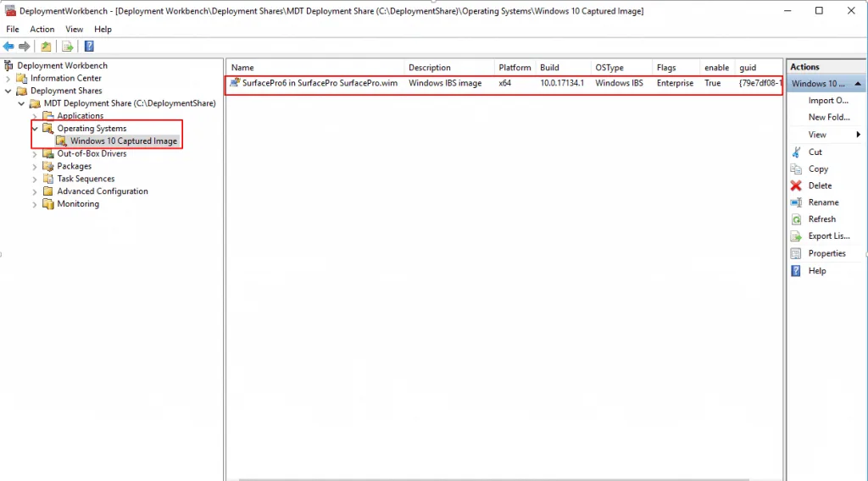Click the SurfacePro.wim image row icon
868x481 pixels.
pos(235,83)
